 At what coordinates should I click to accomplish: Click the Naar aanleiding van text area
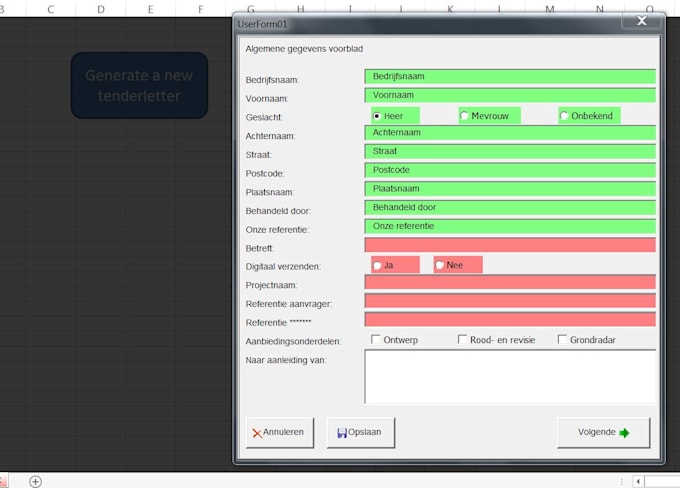(x=510, y=377)
